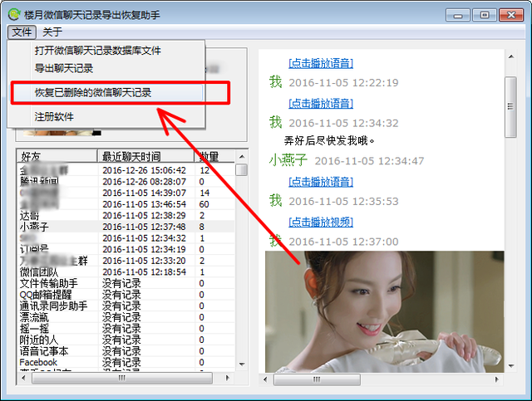The image size is (532, 401).
Task: Select friend 小燕子 in the list
Action: point(126,227)
